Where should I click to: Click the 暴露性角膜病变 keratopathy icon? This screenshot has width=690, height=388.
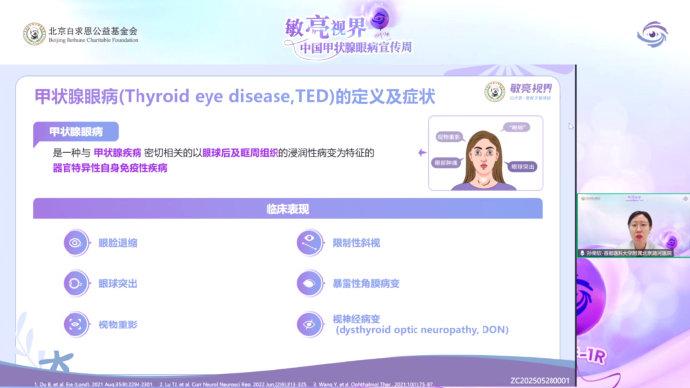coord(309,283)
